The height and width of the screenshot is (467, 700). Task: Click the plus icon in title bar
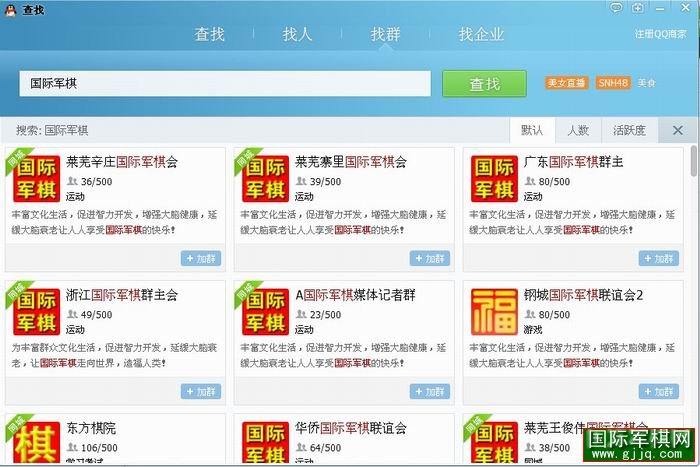tap(638, 8)
